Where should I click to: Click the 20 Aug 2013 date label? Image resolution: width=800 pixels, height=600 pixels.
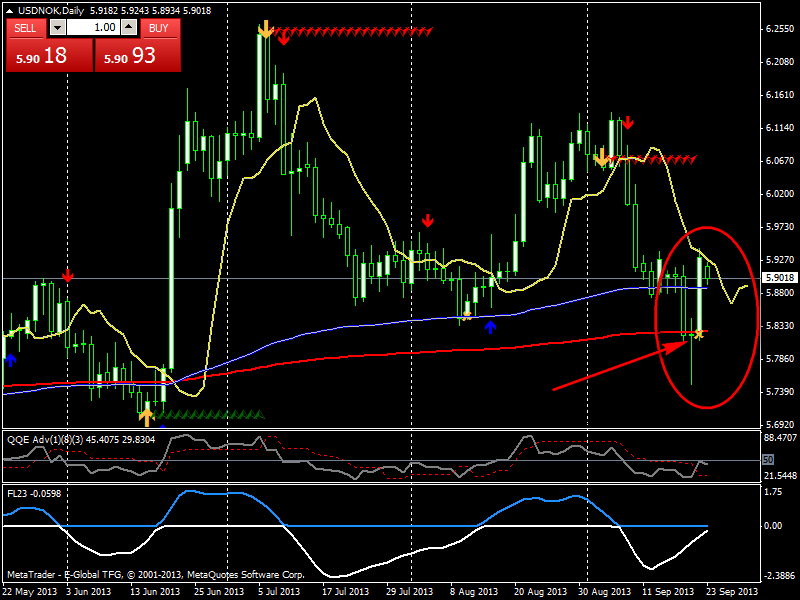click(x=540, y=592)
